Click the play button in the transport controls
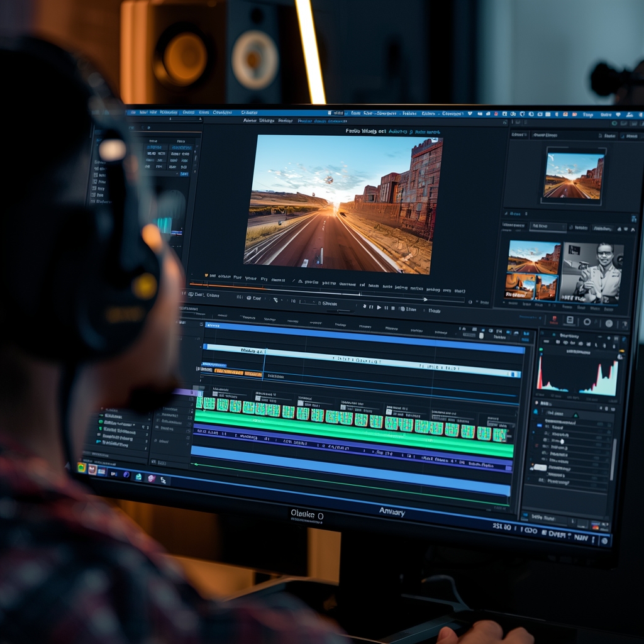 (x=379, y=307)
